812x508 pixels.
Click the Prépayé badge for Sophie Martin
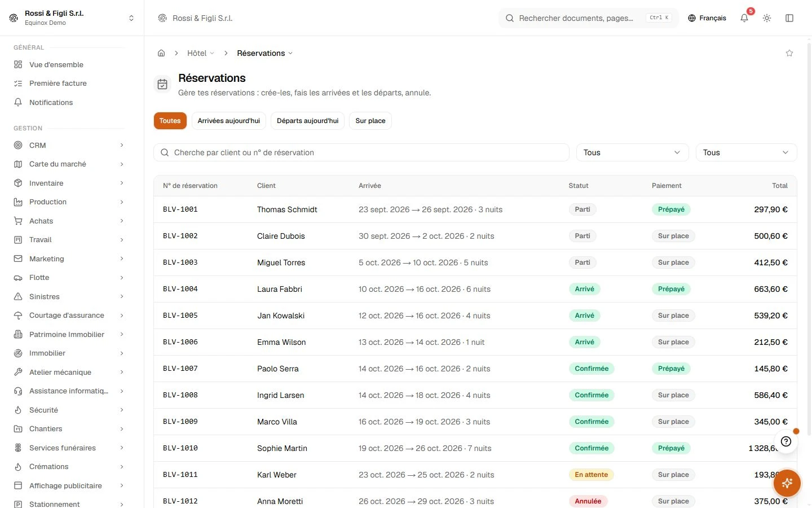pos(671,448)
